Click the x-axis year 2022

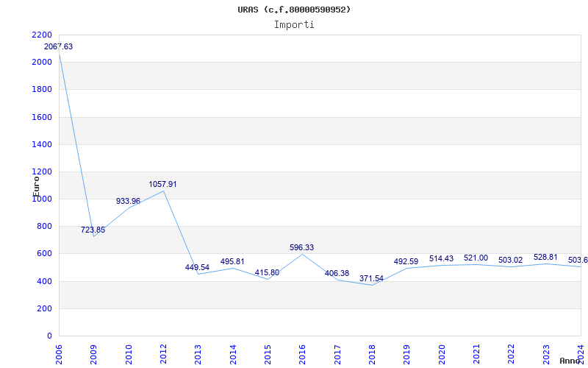click(512, 355)
